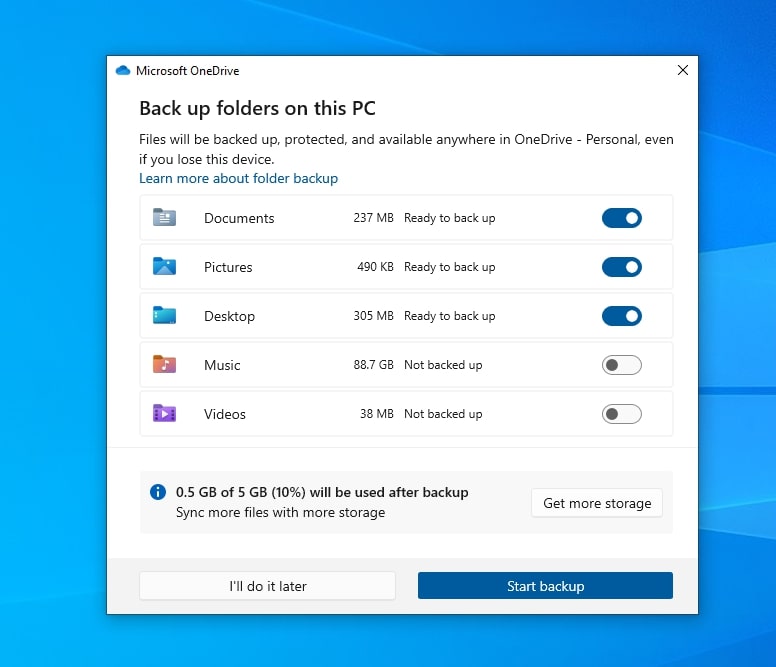
Task: Click the Get more storage button
Action: pyautogui.click(x=597, y=503)
